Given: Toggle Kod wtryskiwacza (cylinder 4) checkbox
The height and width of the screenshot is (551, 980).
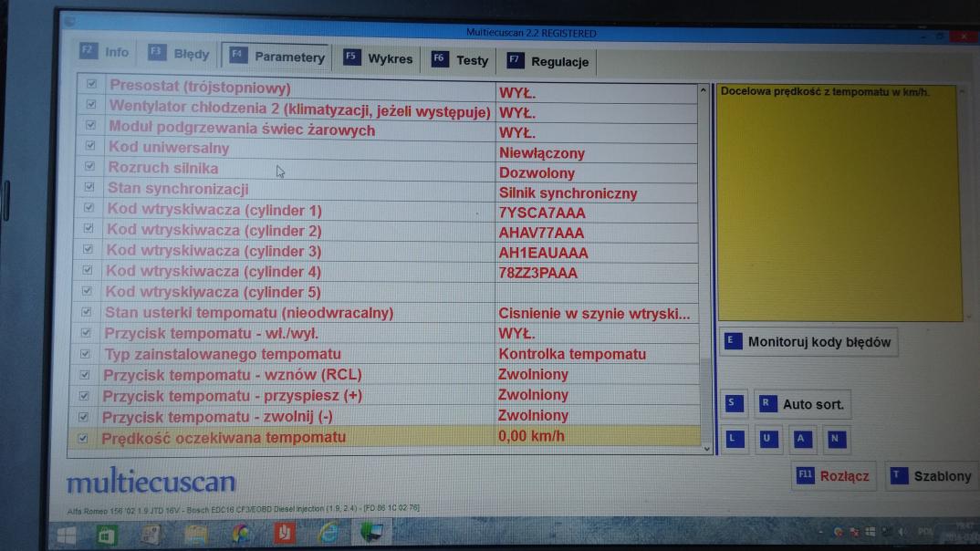Looking at the screenshot, I should pos(87,270).
